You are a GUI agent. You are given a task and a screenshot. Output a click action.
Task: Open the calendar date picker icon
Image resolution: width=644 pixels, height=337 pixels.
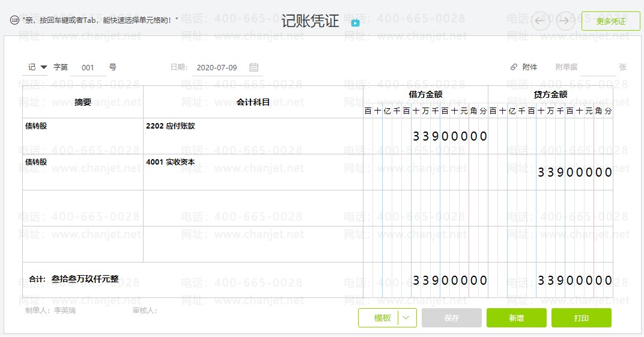pos(254,67)
